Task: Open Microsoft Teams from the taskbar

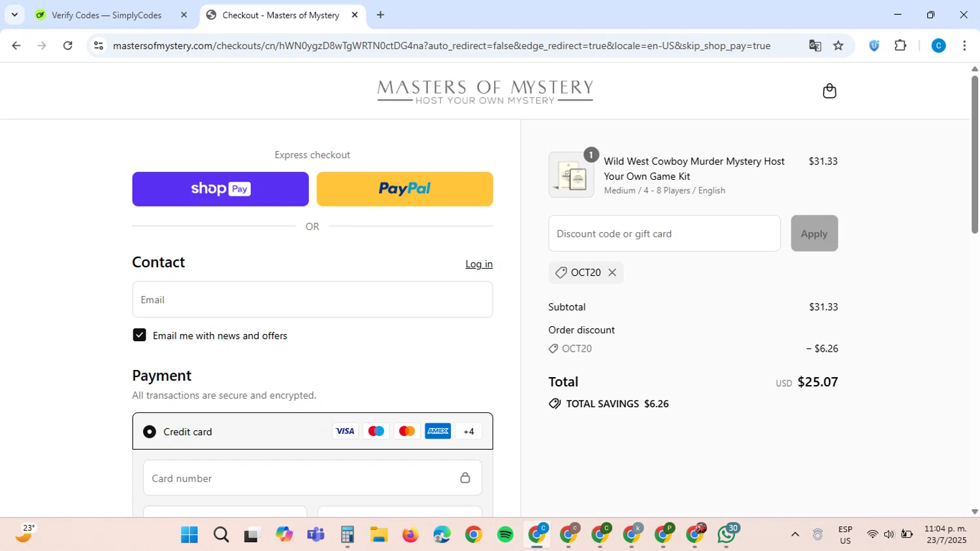Action: [316, 535]
